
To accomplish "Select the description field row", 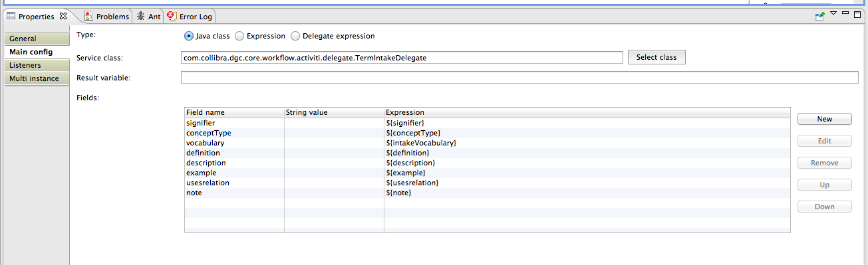I will 488,163.
